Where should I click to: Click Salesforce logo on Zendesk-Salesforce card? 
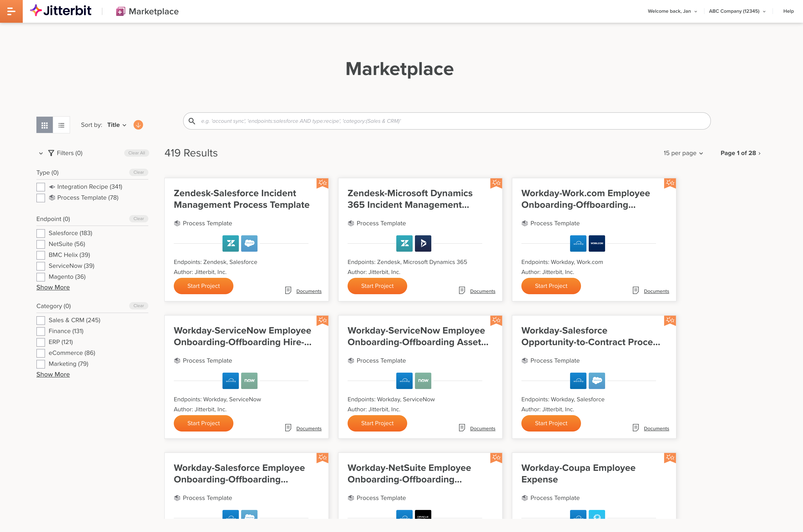pyautogui.click(x=249, y=243)
